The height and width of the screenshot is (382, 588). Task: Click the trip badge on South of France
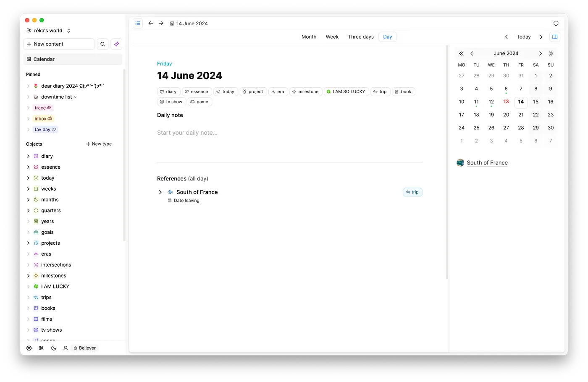coord(412,192)
